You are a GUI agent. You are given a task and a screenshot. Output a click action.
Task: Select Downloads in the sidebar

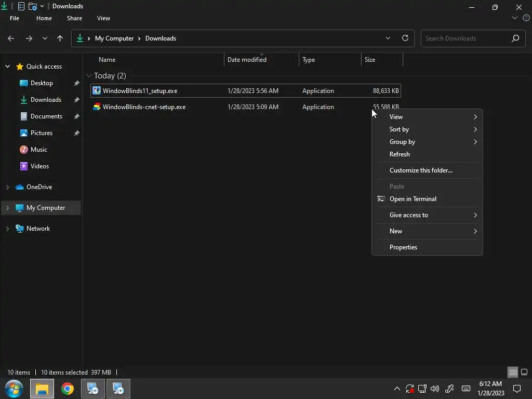click(46, 100)
